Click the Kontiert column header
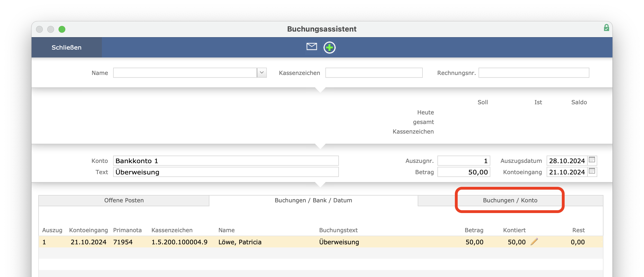 coord(514,230)
